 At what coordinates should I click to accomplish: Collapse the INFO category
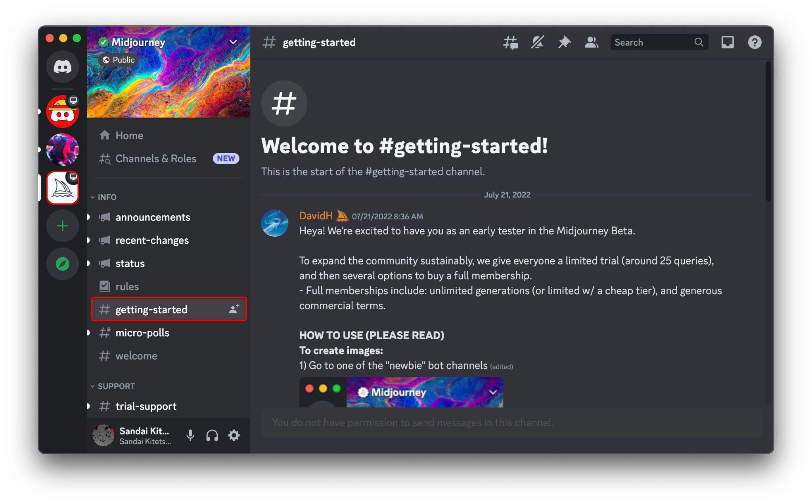[x=104, y=197]
